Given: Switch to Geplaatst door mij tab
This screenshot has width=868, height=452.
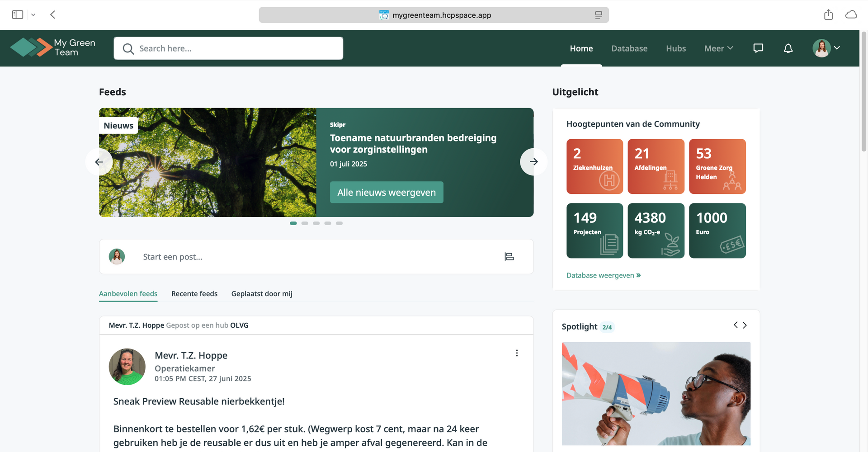Looking at the screenshot, I should click(262, 294).
